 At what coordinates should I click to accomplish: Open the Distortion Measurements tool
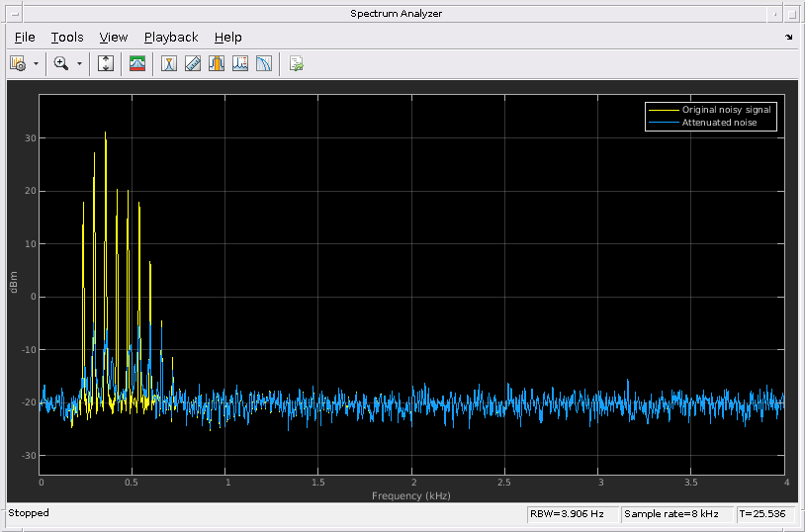(240, 63)
